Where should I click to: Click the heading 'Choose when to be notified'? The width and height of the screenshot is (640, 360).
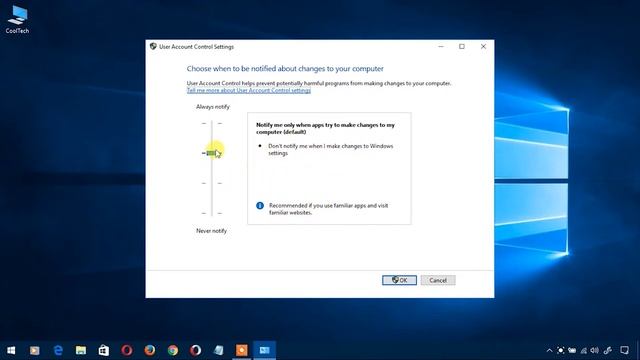(x=285, y=69)
